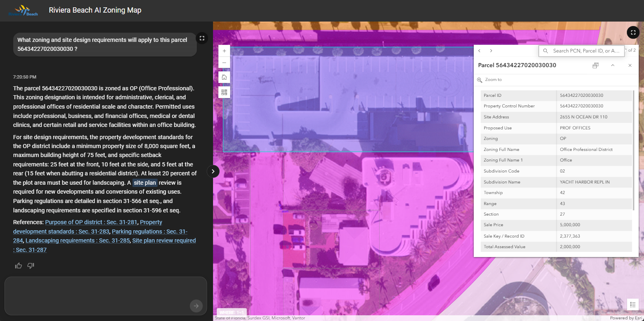Zoom in on the map
This screenshot has height=321, width=644.
(x=224, y=51)
